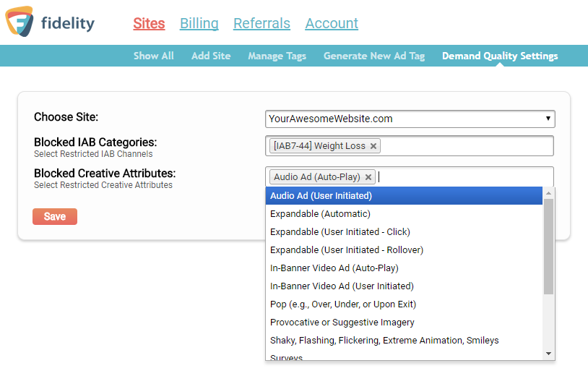Click the Save button
The image size is (588, 384).
55,216
